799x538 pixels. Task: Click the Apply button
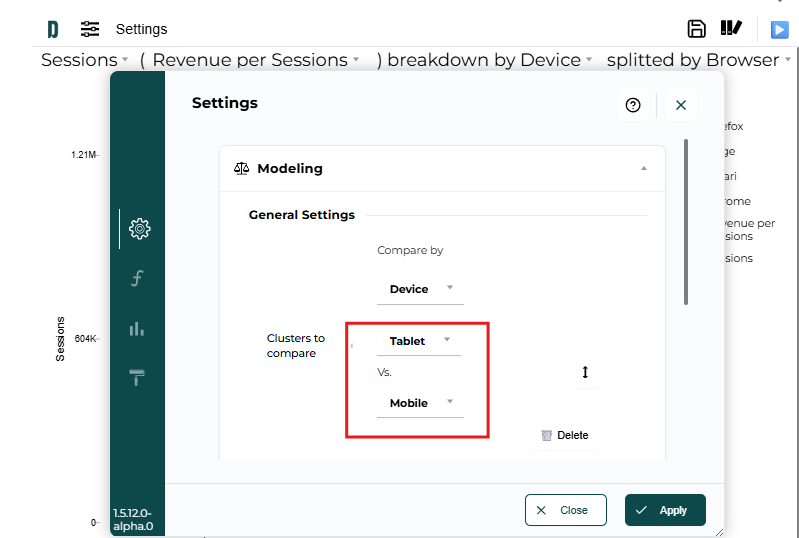(x=665, y=510)
